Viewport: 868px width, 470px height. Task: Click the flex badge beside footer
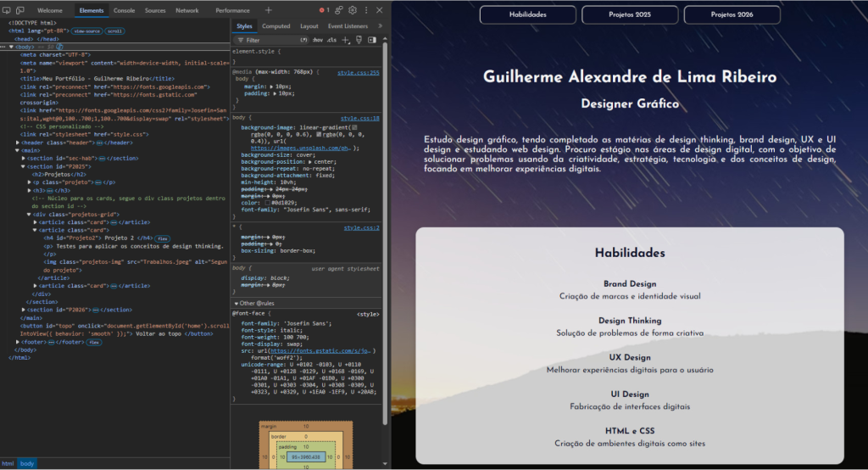click(94, 343)
